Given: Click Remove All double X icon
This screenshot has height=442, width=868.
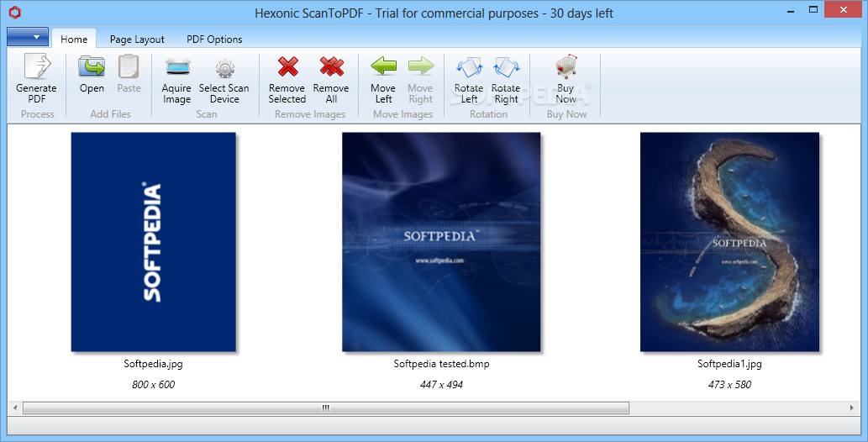Looking at the screenshot, I should pos(332,66).
